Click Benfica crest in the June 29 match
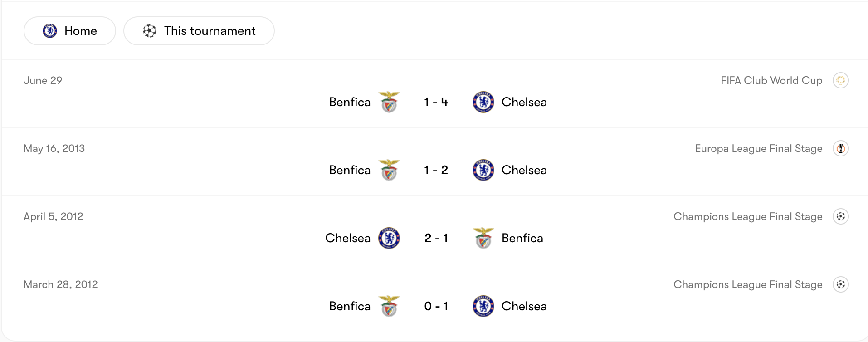 389,102
